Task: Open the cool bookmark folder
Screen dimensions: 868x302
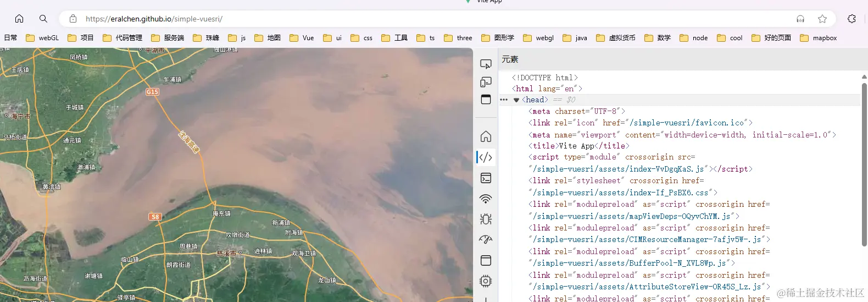Action: click(x=730, y=38)
